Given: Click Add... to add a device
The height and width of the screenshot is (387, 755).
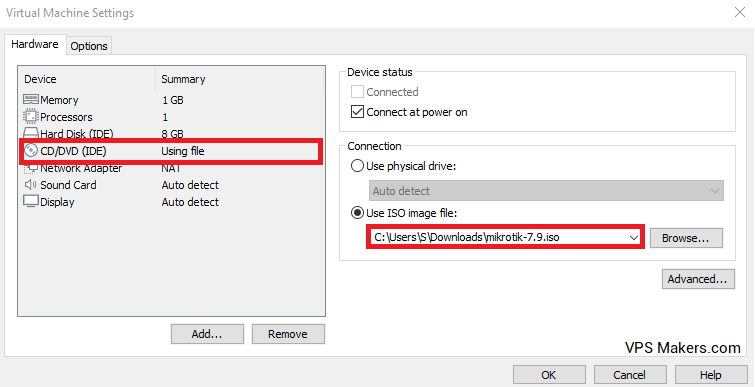Looking at the screenshot, I should click(207, 334).
